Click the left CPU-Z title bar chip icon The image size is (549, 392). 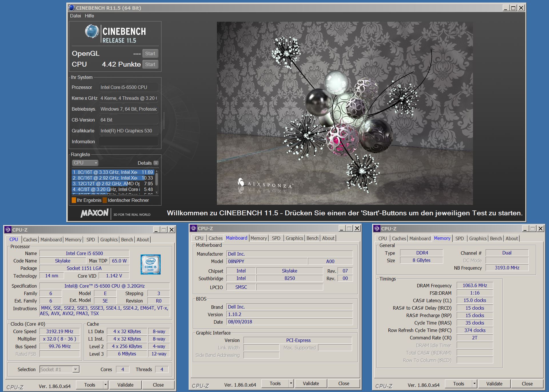[8, 230]
